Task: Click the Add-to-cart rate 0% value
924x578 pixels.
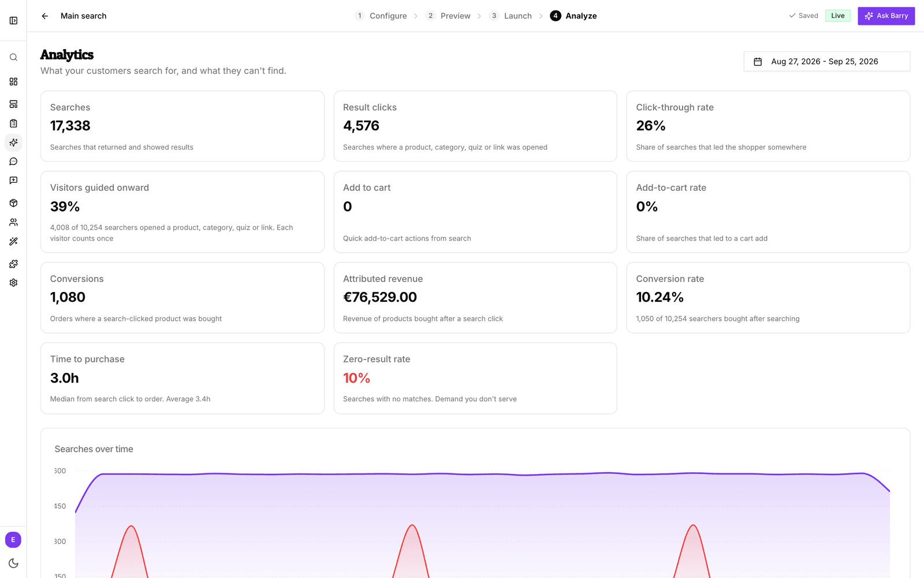Action: (x=647, y=206)
